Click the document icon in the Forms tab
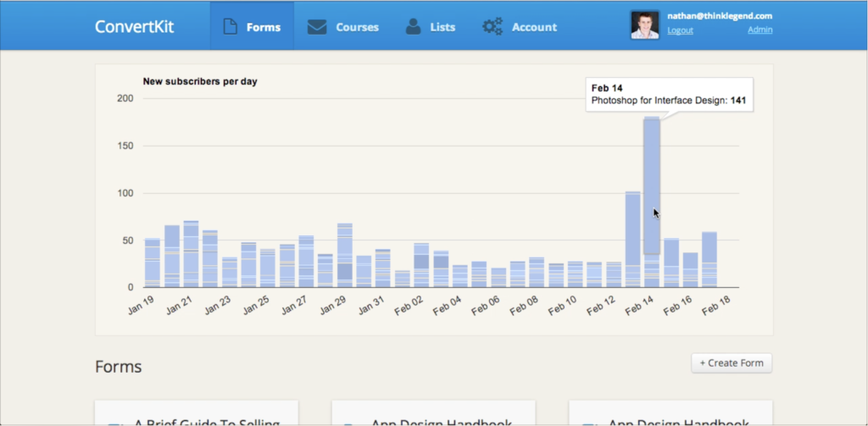Screen dimensions: 868x426 tap(229, 26)
